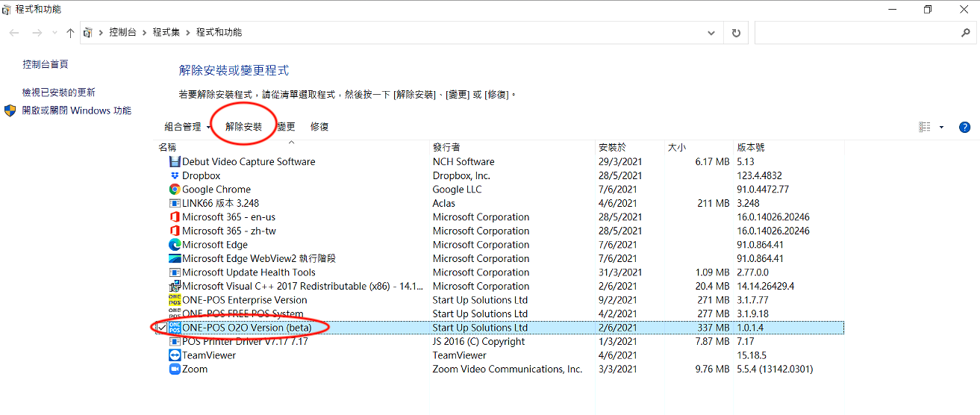Navigate back with the left arrow

pyautogui.click(x=15, y=33)
